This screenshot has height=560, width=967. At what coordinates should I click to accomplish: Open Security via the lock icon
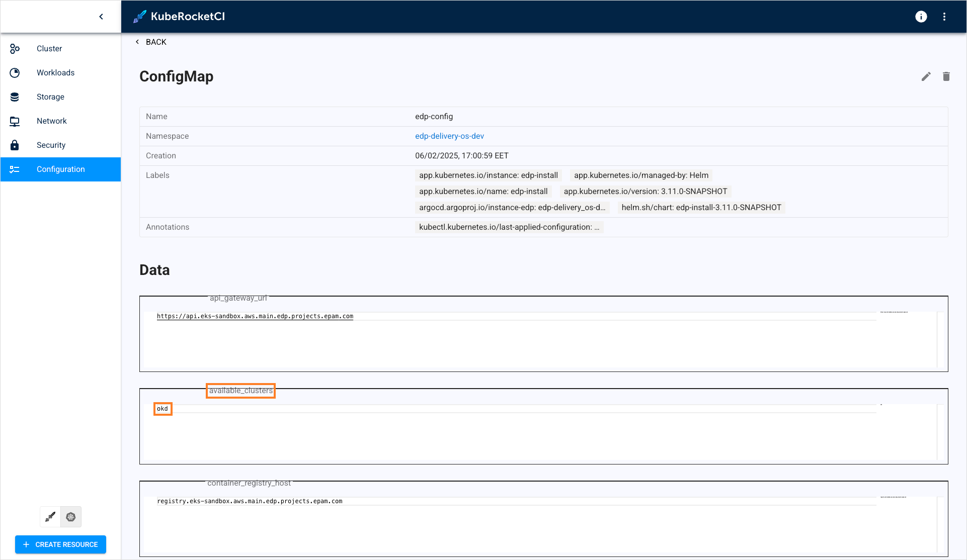pyautogui.click(x=15, y=145)
